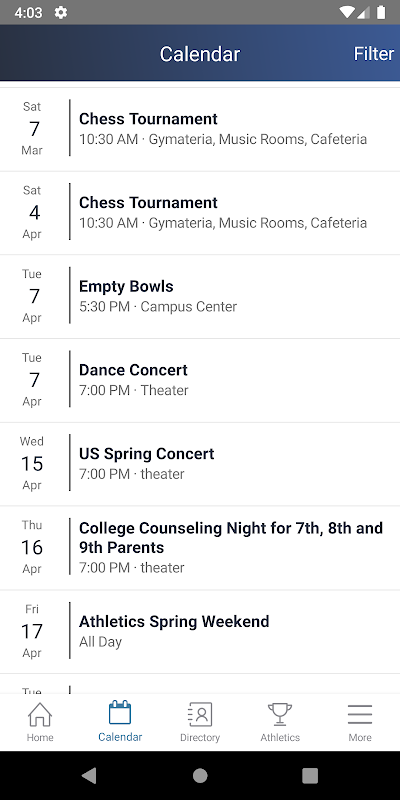Tap the Directory tab label
The height and width of the screenshot is (800, 400).
[200, 737]
